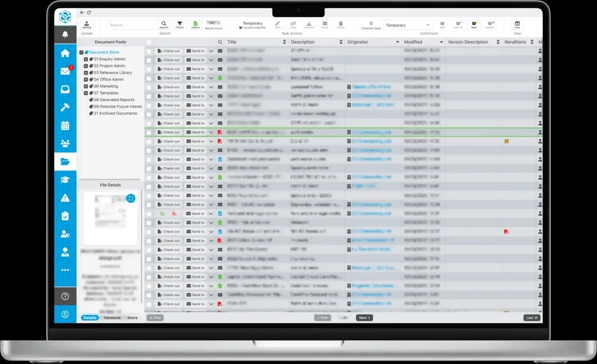Expand the file preview with fullscreen icon
This screenshot has height=364, width=597.
tap(131, 198)
